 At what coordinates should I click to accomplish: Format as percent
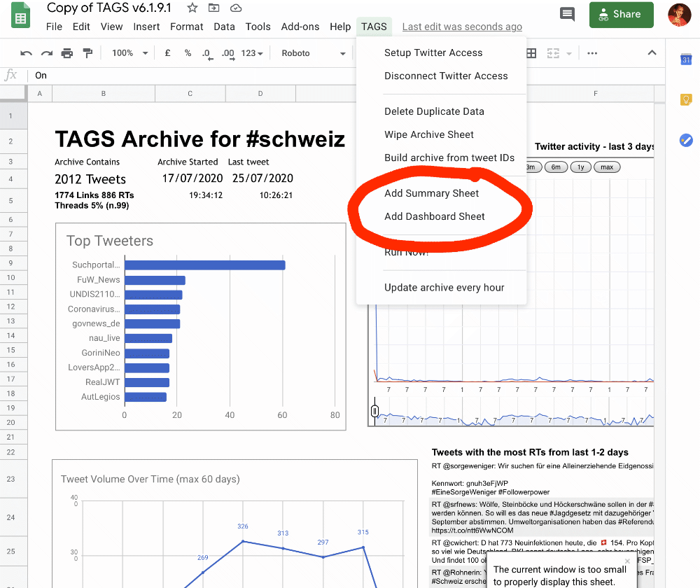188,53
